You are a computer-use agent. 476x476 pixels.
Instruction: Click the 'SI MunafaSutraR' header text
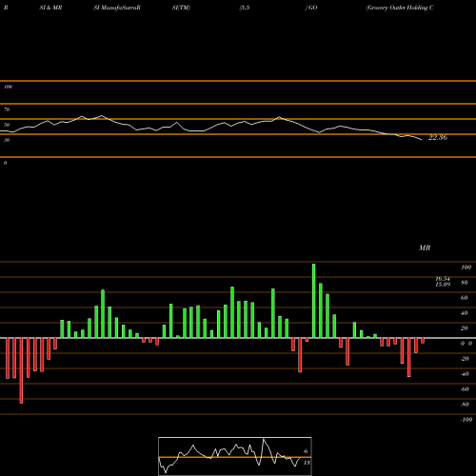(117, 8)
